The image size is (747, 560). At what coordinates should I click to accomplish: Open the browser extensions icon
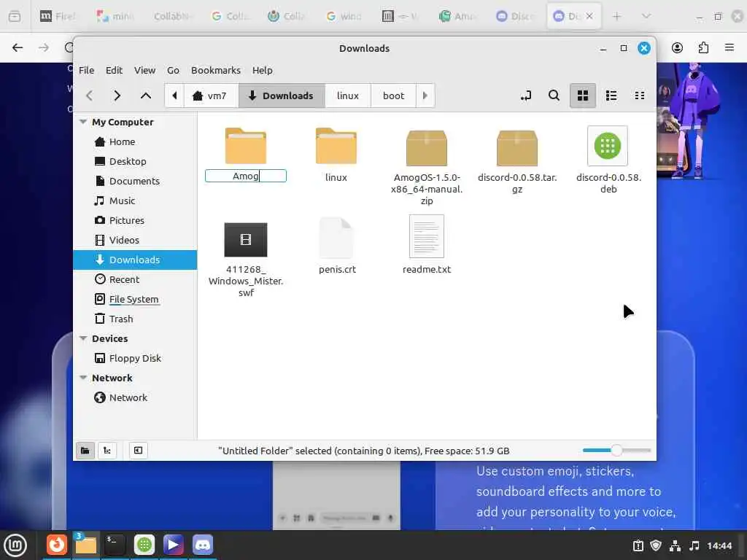tap(703, 47)
